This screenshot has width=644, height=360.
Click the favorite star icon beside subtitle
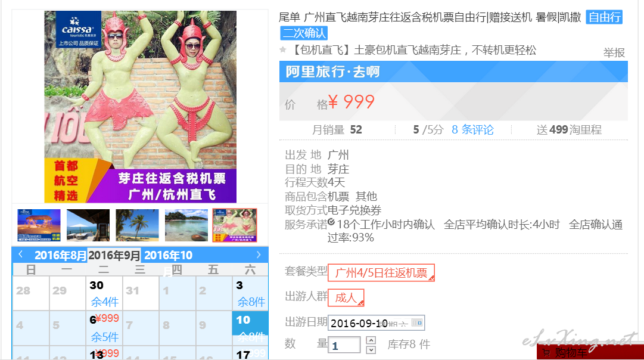pos(282,49)
